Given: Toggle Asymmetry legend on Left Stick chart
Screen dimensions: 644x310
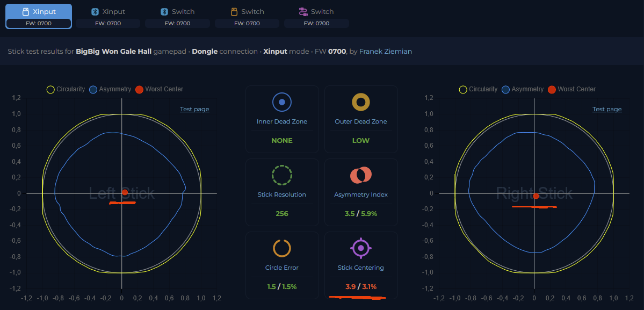Looking at the screenshot, I should point(111,89).
